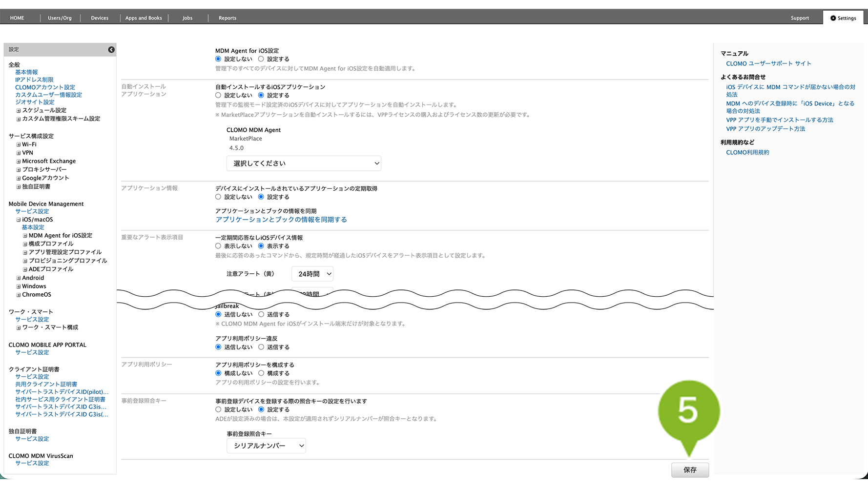The width and height of the screenshot is (868, 488).
Task: Open the シリアルナンバー key dropdown
Action: (266, 446)
